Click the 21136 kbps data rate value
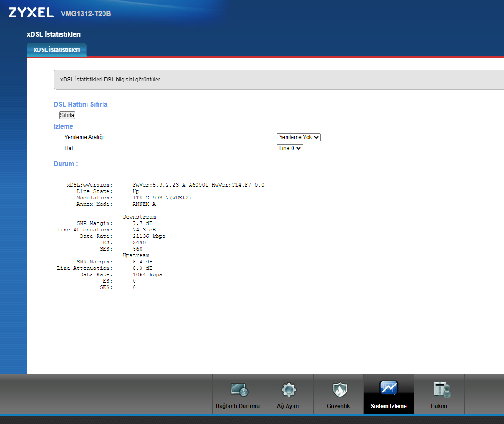Screen dimensions: 504x424 (x=149, y=236)
